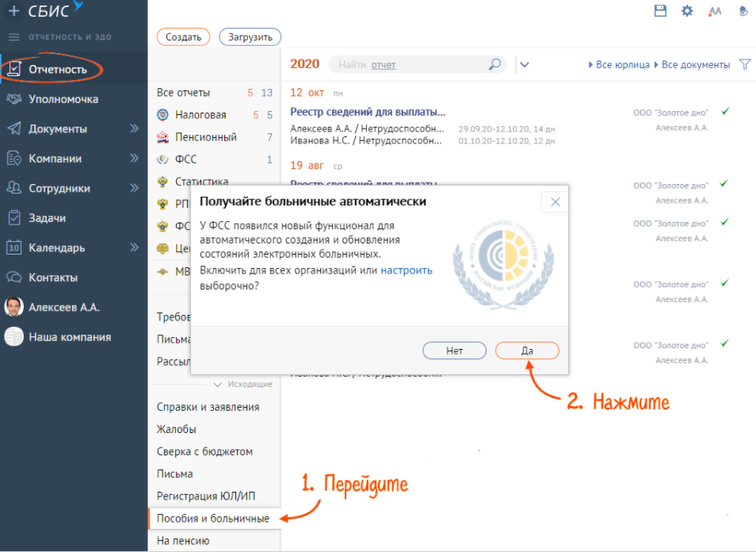Open Уполномочка in the sidebar
The width and height of the screenshot is (756, 552).
coord(63,99)
